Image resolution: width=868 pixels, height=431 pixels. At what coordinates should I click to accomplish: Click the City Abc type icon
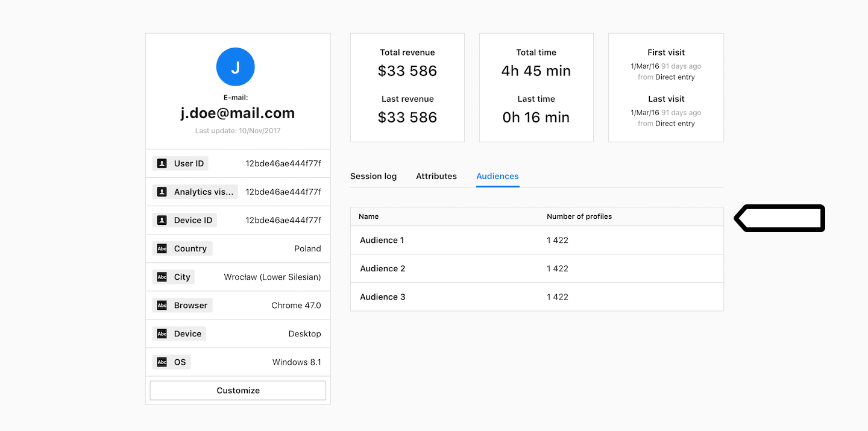(162, 277)
